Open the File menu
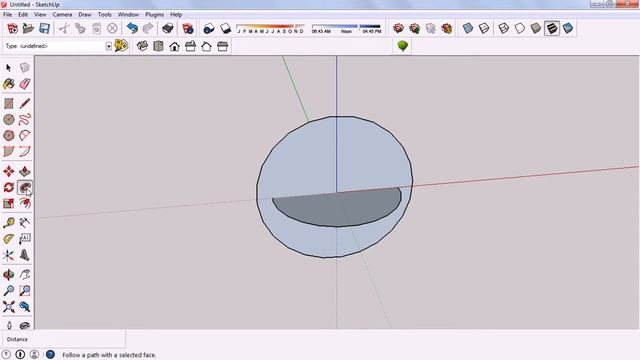Viewport: 640px width, 360px height. [x=7, y=14]
